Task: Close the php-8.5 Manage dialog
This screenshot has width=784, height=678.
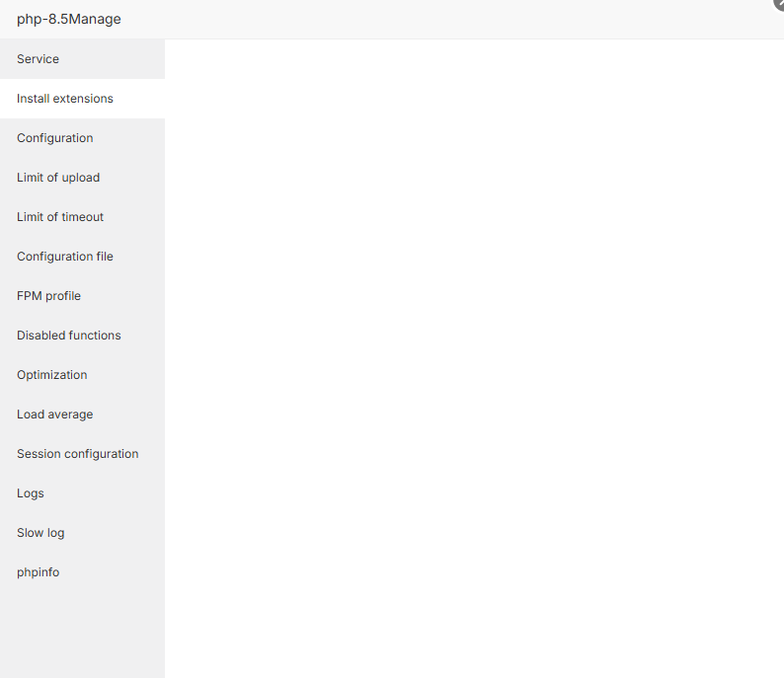Action: point(778,4)
